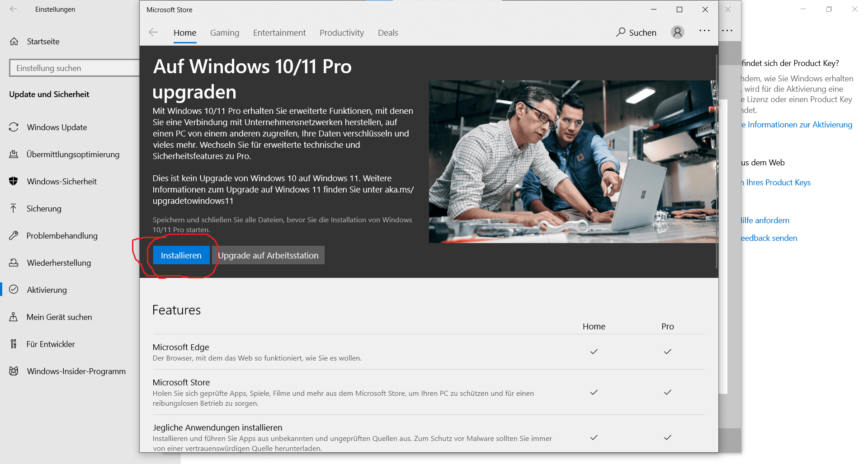This screenshot has width=868, height=464.
Task: Click the Windows-Insider-Programm cat icon
Action: coord(14,371)
